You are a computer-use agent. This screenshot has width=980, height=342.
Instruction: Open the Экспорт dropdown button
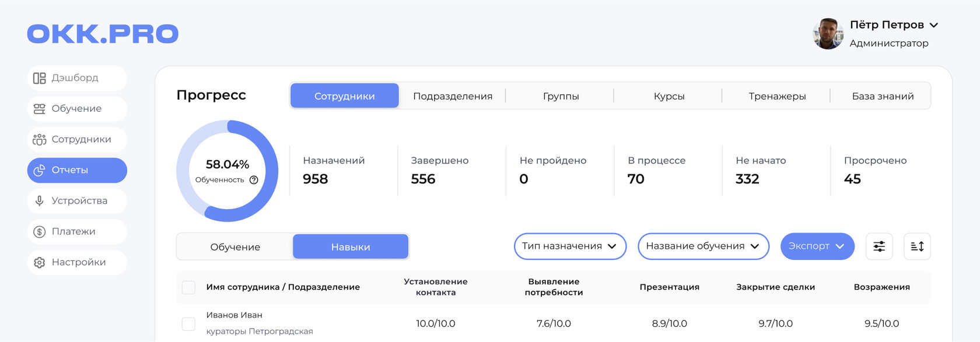pyautogui.click(x=817, y=246)
